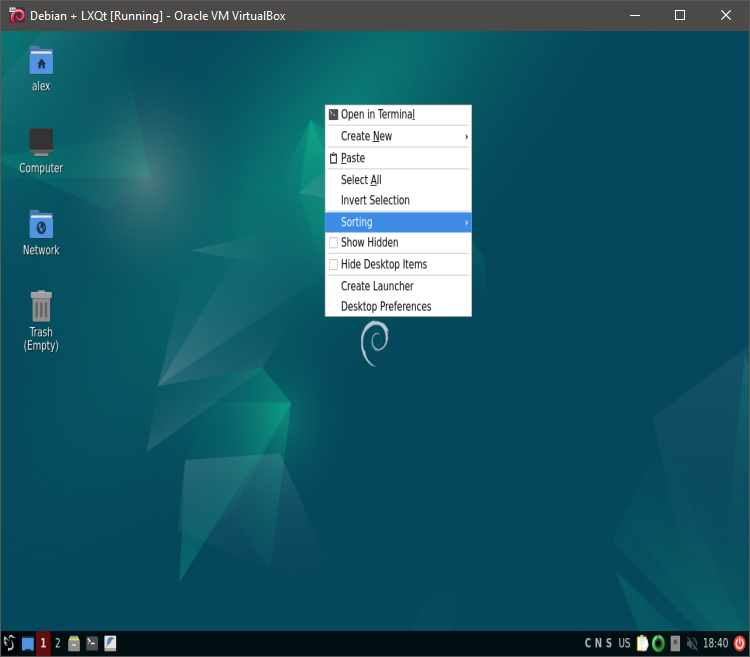Image resolution: width=750 pixels, height=657 pixels.
Task: Click the Scroll Lock S indicator
Action: 609,644
